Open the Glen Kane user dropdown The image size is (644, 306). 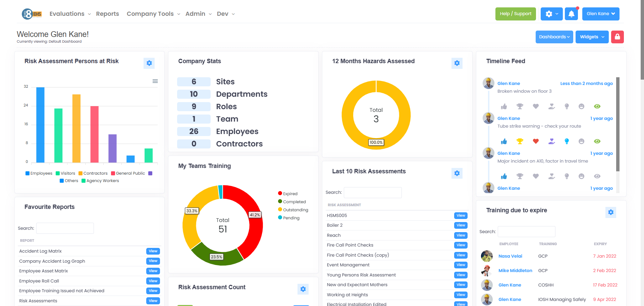pyautogui.click(x=600, y=14)
